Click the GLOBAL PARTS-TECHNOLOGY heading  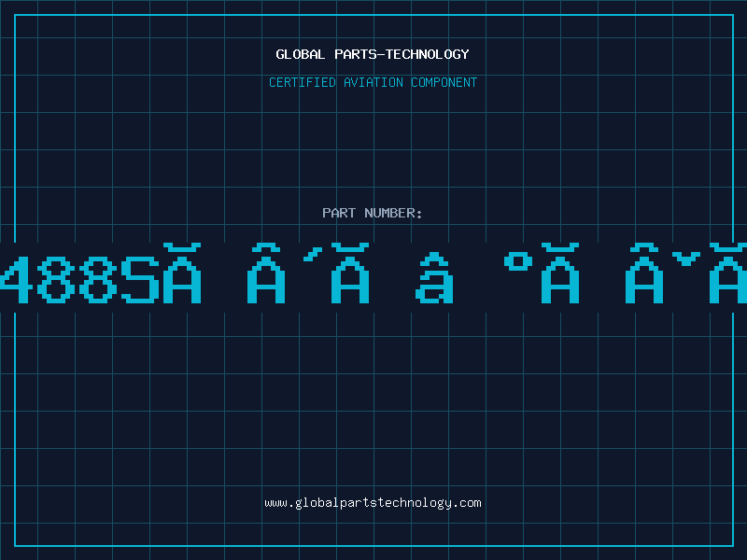373,54
